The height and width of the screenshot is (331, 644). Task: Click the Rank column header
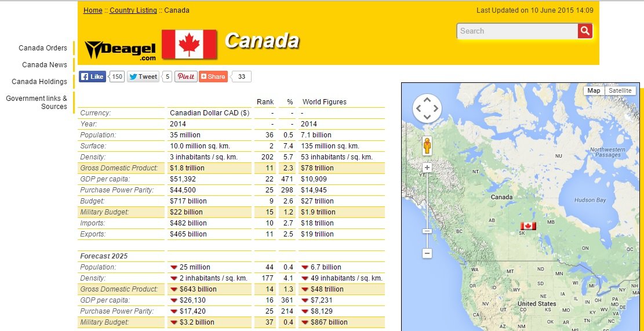(265, 102)
